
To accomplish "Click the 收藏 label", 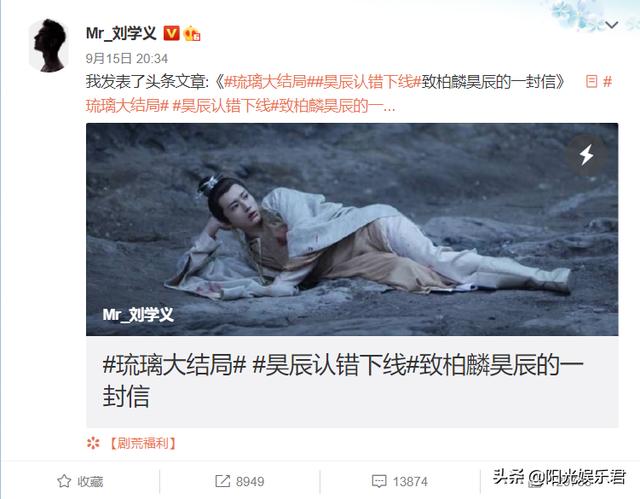I will 90,481.
